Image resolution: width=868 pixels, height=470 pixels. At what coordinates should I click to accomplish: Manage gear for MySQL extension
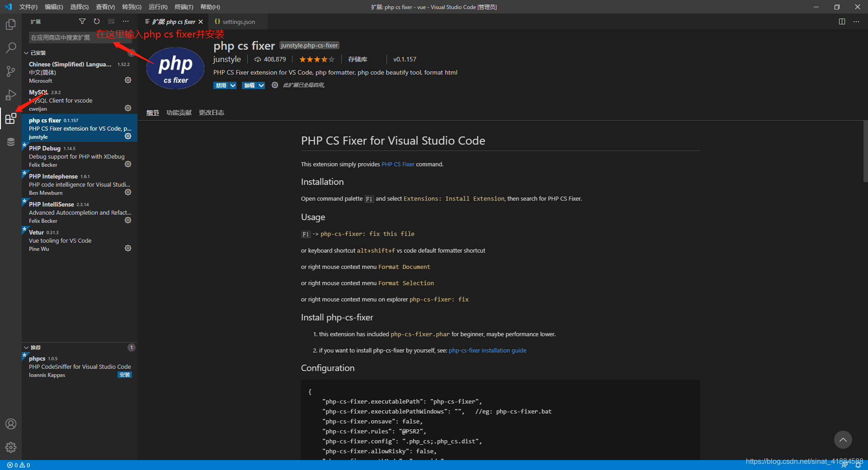[x=128, y=108]
